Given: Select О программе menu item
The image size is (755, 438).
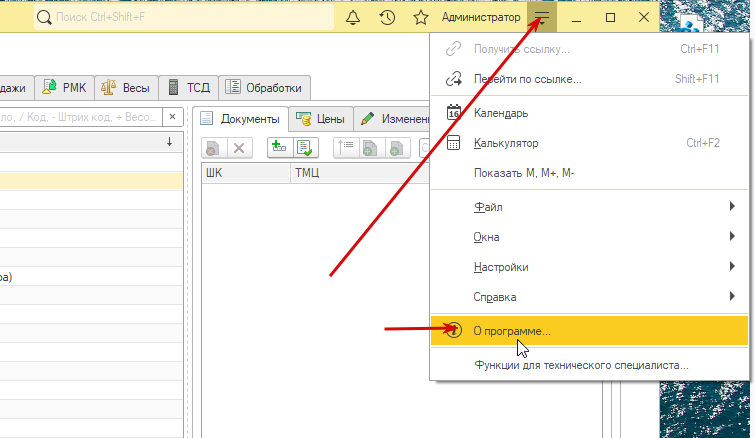Looking at the screenshot, I should 589,330.
